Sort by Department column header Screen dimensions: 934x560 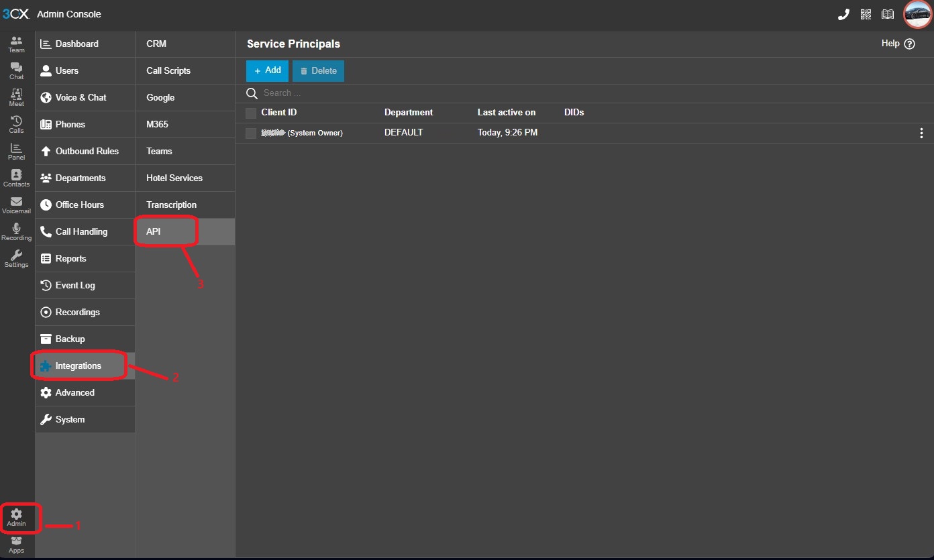click(x=409, y=113)
